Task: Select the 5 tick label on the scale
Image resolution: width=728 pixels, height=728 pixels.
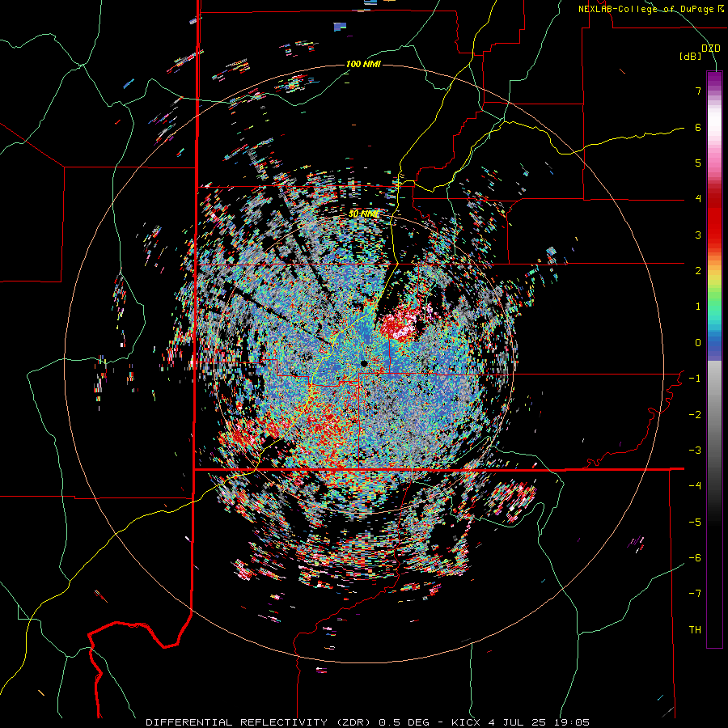Action: coord(698,163)
